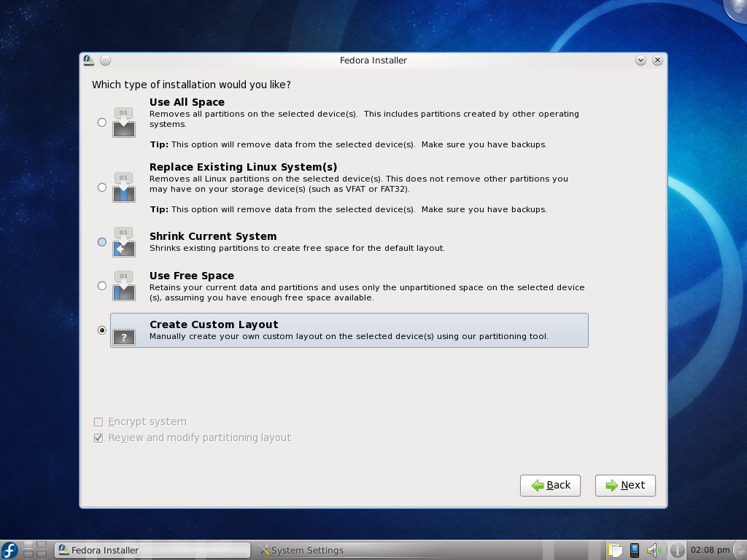747x560 pixels.
Task: Click the Create Custom Layout question-mark icon
Action: pyautogui.click(x=124, y=337)
